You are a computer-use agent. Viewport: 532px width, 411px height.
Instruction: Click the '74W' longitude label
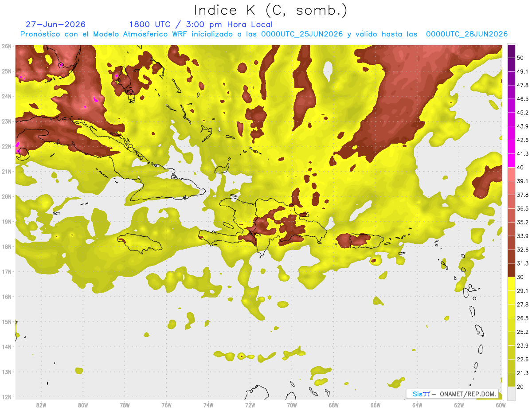click(x=208, y=405)
